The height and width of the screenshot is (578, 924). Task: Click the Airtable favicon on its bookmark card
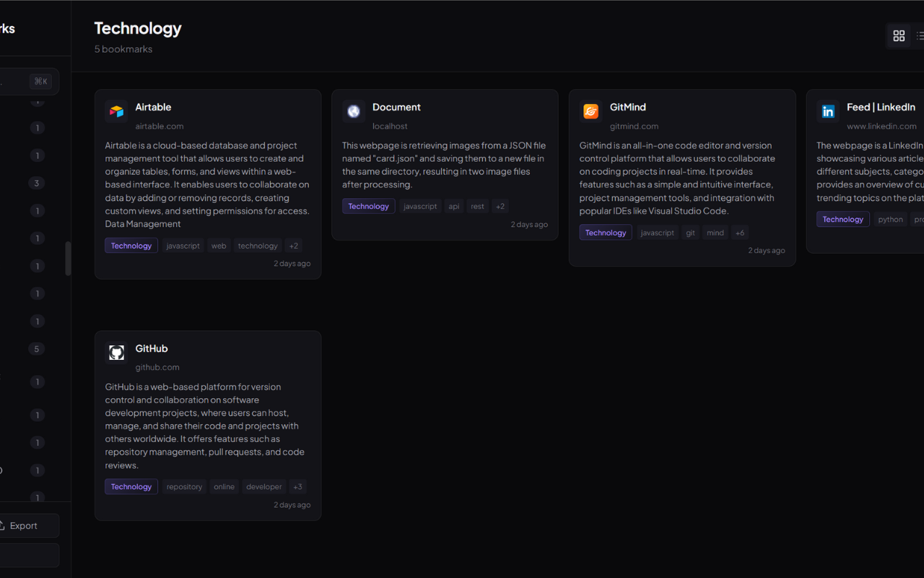[x=116, y=111]
